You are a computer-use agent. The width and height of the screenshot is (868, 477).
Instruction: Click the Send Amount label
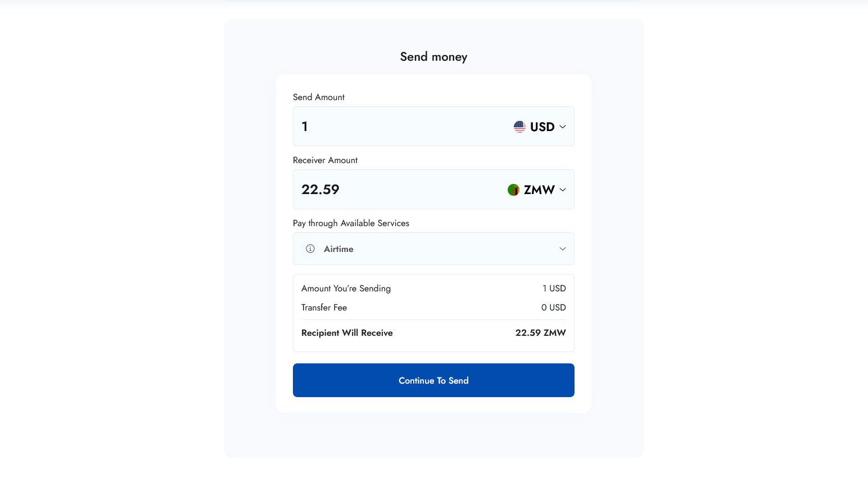point(318,97)
